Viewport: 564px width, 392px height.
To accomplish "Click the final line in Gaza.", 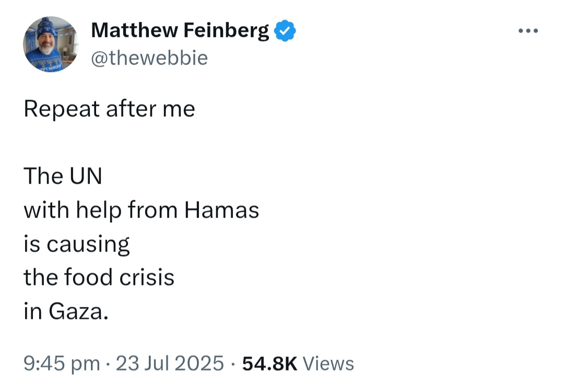I will [x=66, y=311].
